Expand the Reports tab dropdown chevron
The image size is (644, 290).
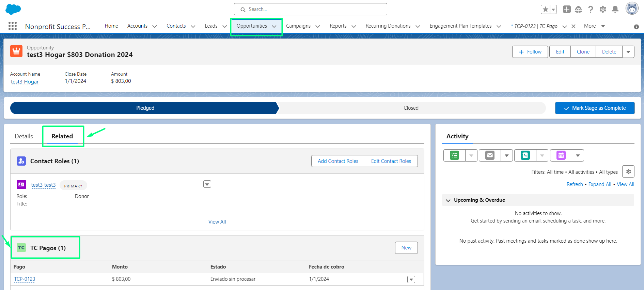pyautogui.click(x=354, y=26)
